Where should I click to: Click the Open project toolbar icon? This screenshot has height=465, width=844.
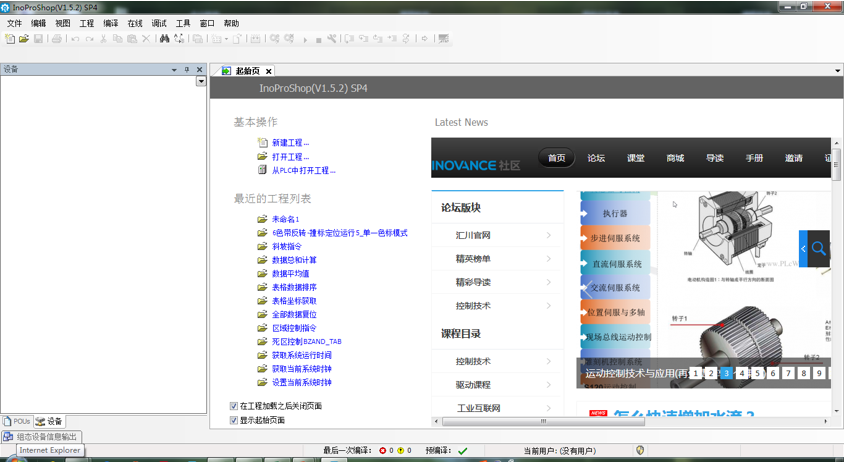pos(24,39)
